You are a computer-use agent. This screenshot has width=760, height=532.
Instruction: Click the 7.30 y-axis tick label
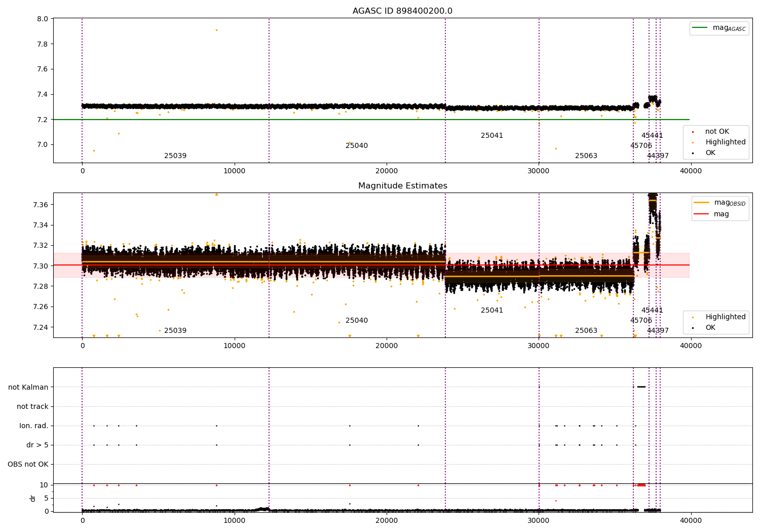click(x=41, y=266)
